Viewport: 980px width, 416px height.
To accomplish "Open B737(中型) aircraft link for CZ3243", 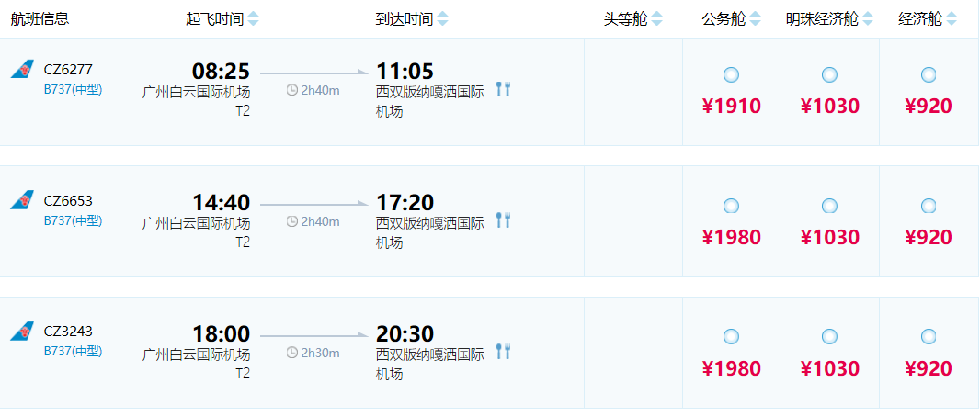I will pyautogui.click(x=73, y=351).
